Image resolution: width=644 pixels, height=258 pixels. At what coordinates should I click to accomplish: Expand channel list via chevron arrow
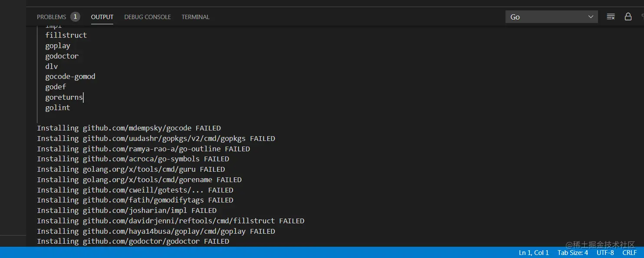point(591,17)
